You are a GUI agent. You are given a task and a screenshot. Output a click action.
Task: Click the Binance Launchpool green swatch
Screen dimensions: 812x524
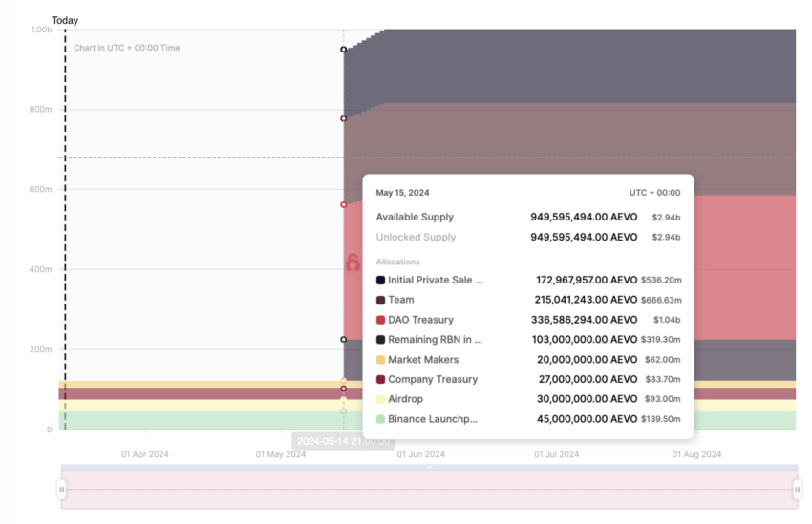click(x=380, y=419)
